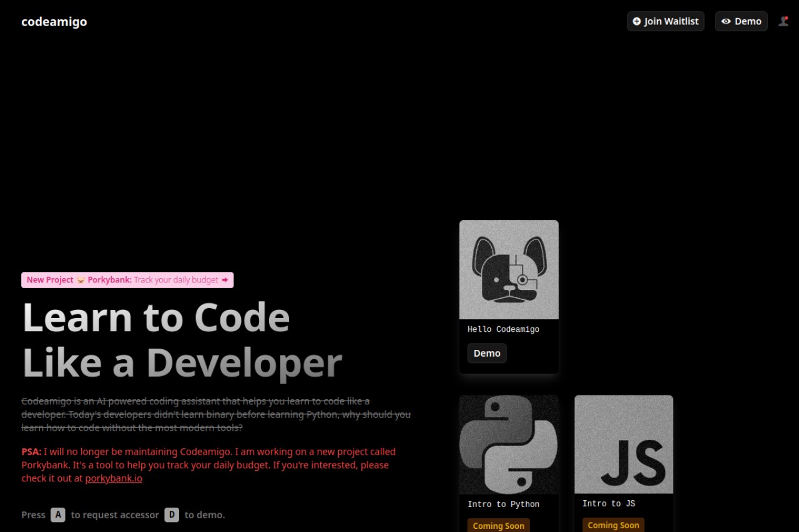Select the Python logo course image

pyautogui.click(x=509, y=445)
